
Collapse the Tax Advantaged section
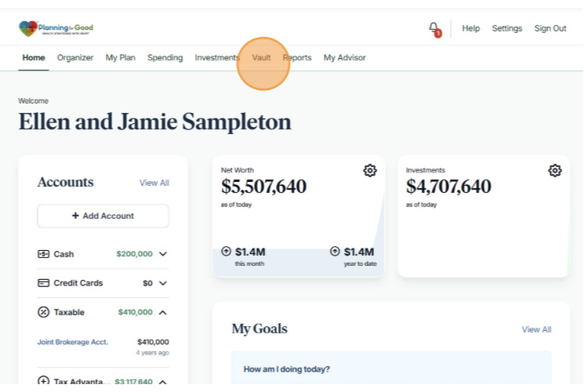163,382
